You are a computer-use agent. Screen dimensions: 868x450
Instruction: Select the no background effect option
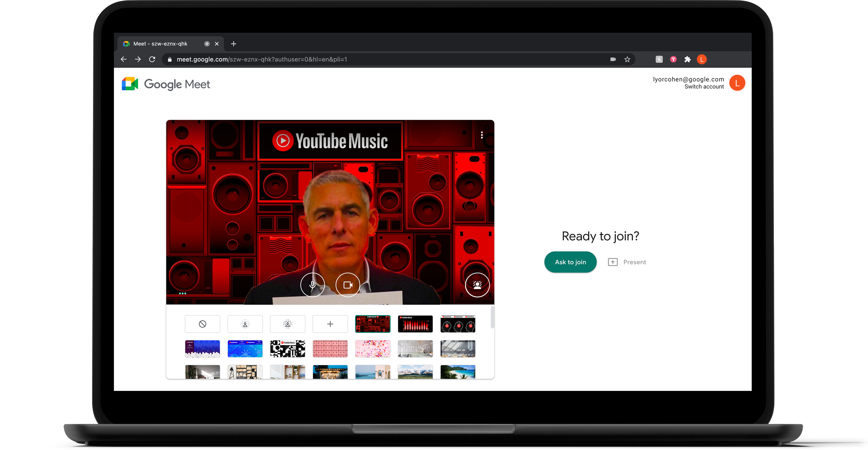(x=203, y=324)
